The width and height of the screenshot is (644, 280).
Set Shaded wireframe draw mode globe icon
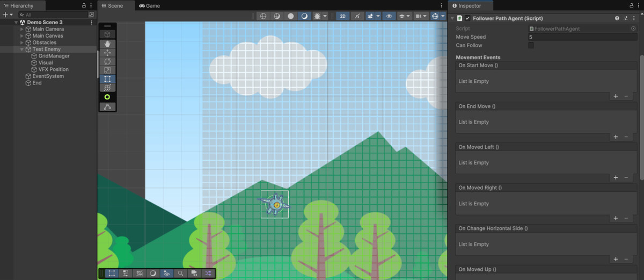[x=277, y=16]
